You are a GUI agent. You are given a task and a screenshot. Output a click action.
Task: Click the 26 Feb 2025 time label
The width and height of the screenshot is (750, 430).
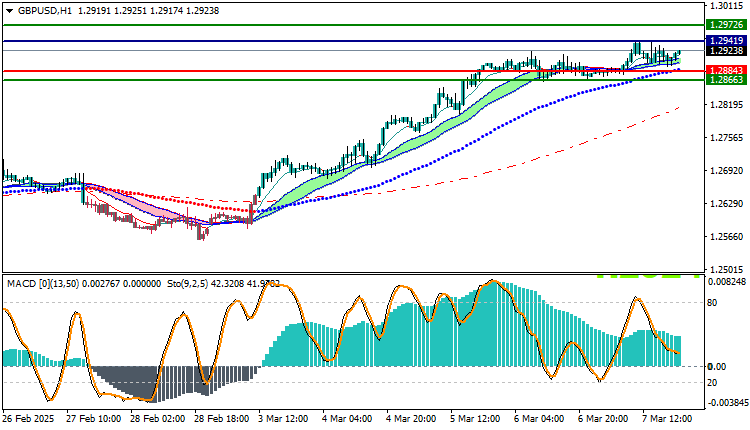pos(29,419)
